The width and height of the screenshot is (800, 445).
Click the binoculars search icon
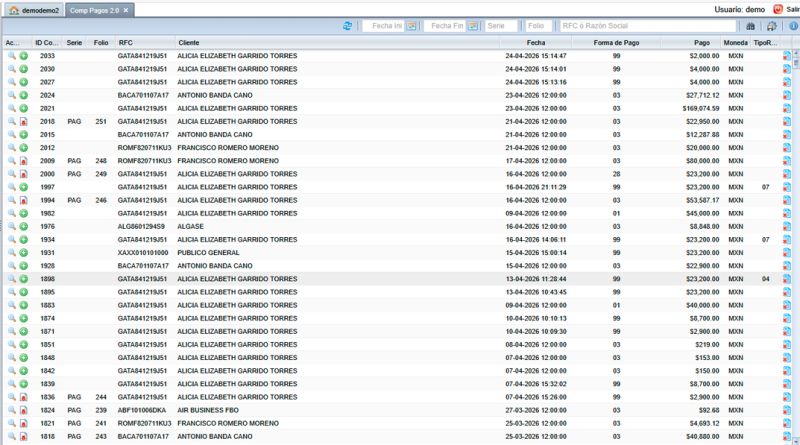[x=751, y=26]
